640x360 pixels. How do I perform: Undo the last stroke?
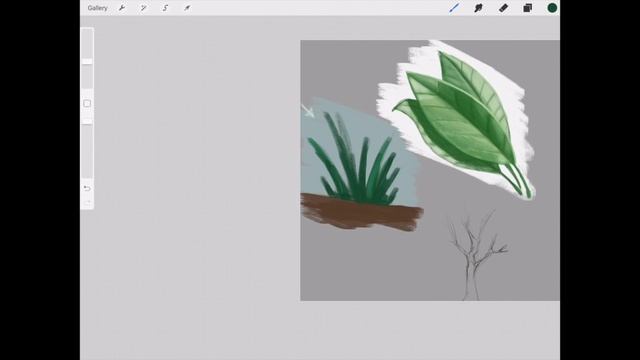click(87, 188)
